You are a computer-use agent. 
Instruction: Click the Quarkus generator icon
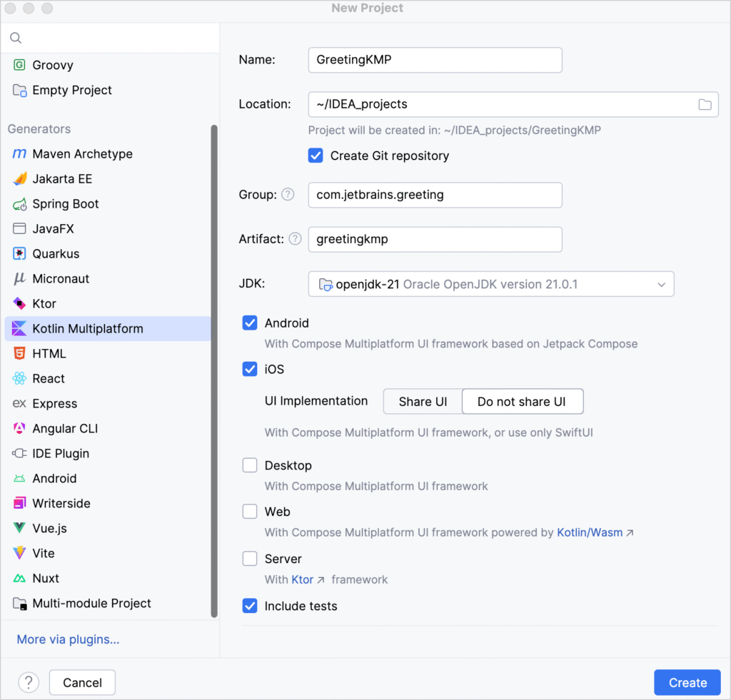[x=19, y=254]
